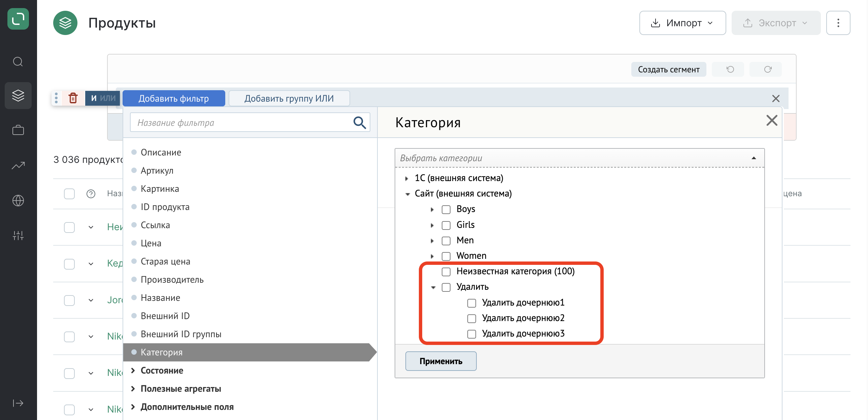
Task: Open the Экспорт dropdown
Action: 776,23
